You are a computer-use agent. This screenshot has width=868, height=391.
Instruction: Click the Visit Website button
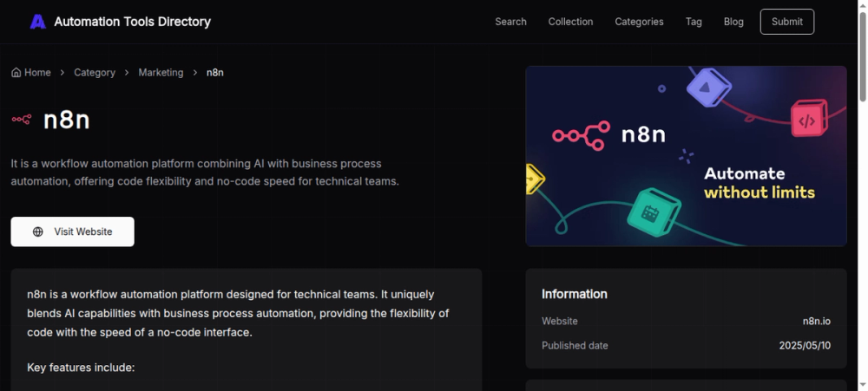pyautogui.click(x=73, y=231)
